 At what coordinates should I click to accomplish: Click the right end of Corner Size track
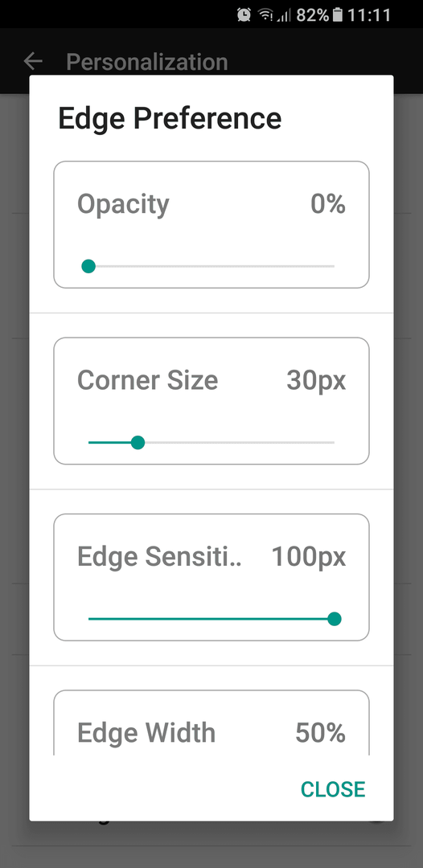click(x=332, y=442)
